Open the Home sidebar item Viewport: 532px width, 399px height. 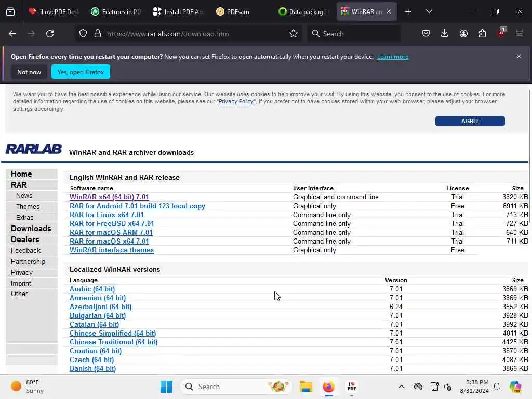coord(21,174)
